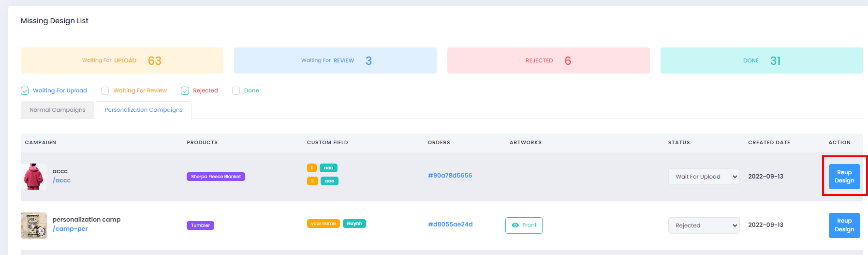Screen dimensions: 868x255
Task: Click the Sherpa Fleece Blanket product tag
Action: click(x=216, y=177)
